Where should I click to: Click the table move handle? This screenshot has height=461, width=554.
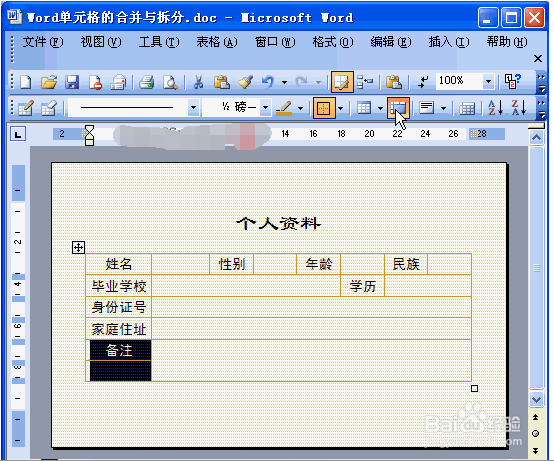(x=78, y=247)
